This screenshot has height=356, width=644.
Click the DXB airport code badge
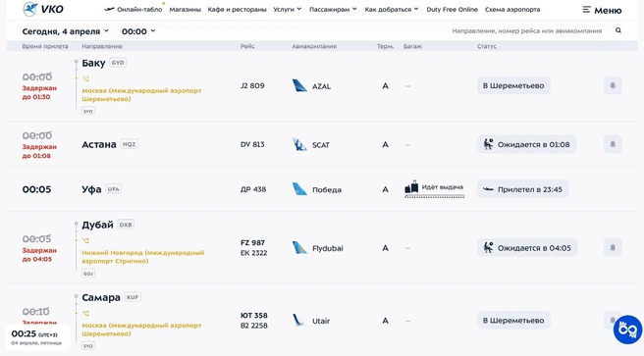[126, 225]
